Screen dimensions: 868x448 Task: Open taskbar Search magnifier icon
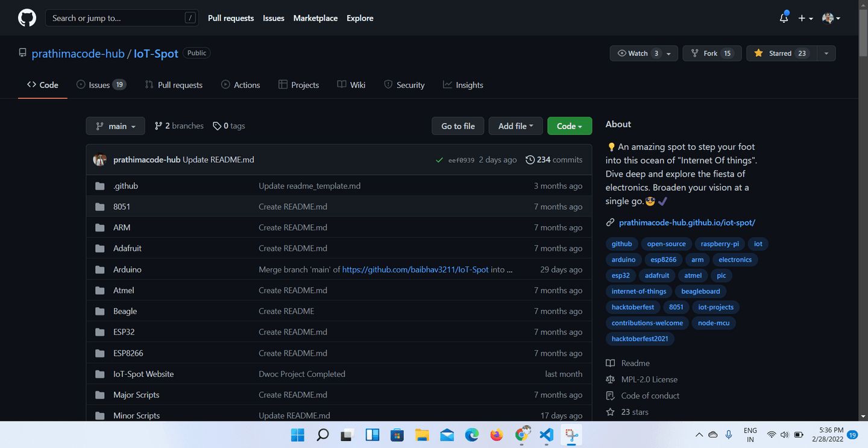[x=322, y=435]
